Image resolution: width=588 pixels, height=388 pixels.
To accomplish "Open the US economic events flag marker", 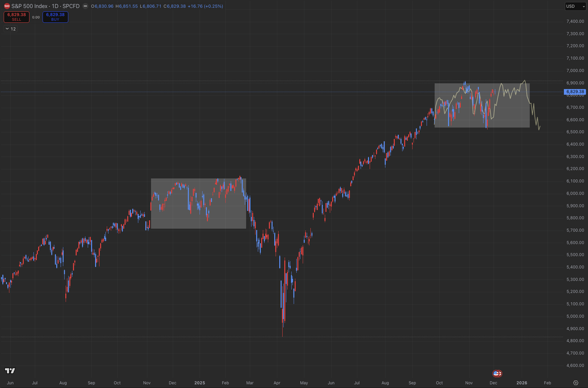I will click(x=497, y=373).
